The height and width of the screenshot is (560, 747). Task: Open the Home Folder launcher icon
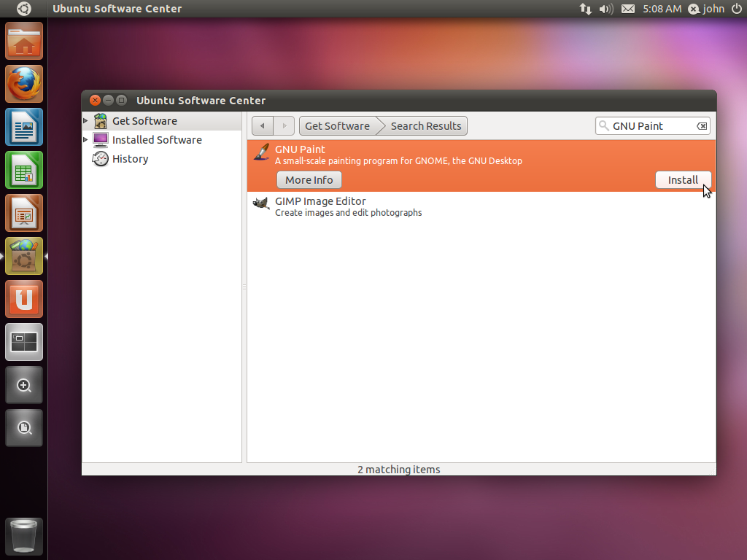pos(24,41)
